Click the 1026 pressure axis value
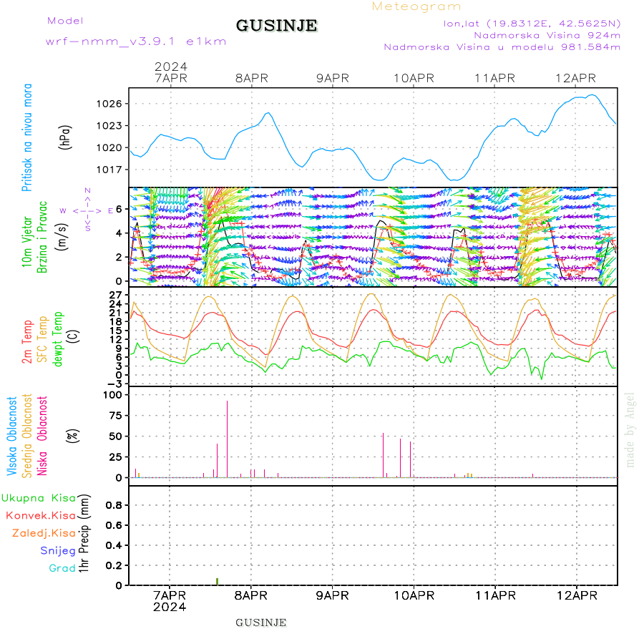 pyautogui.click(x=109, y=104)
